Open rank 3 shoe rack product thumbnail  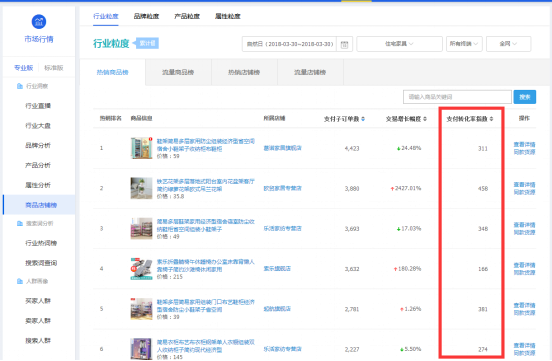(x=141, y=229)
